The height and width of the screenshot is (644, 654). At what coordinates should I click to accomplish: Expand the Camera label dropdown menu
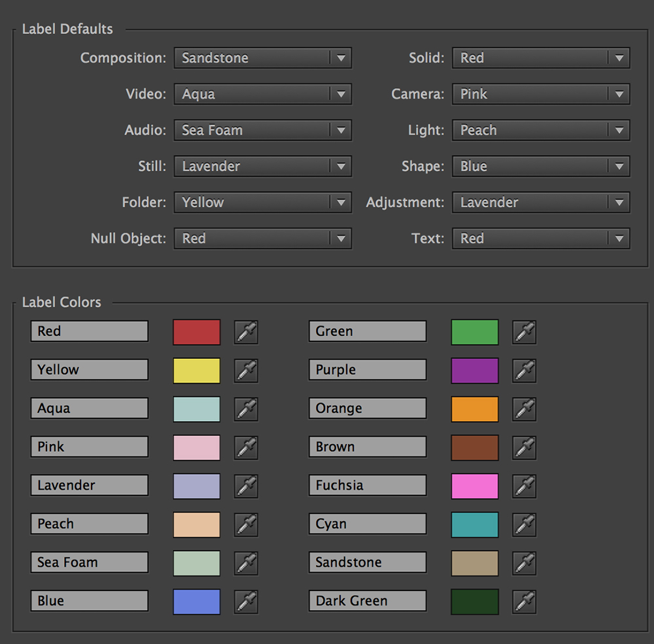click(541, 94)
